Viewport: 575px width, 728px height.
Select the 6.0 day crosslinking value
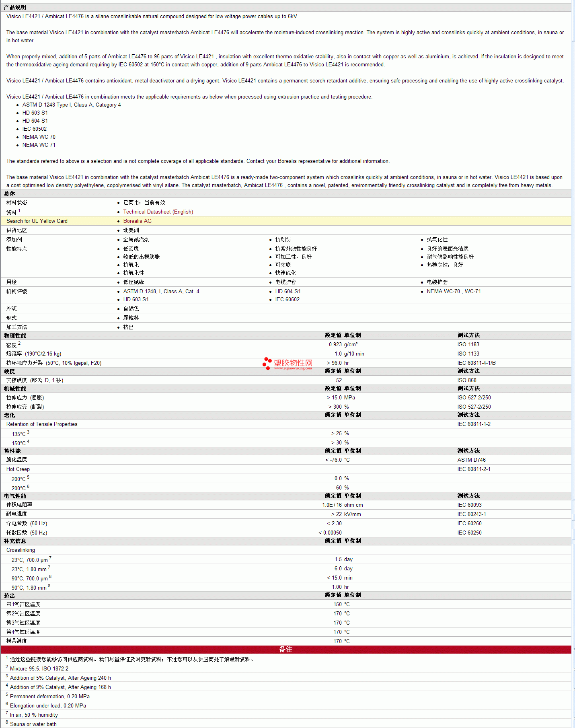point(343,568)
